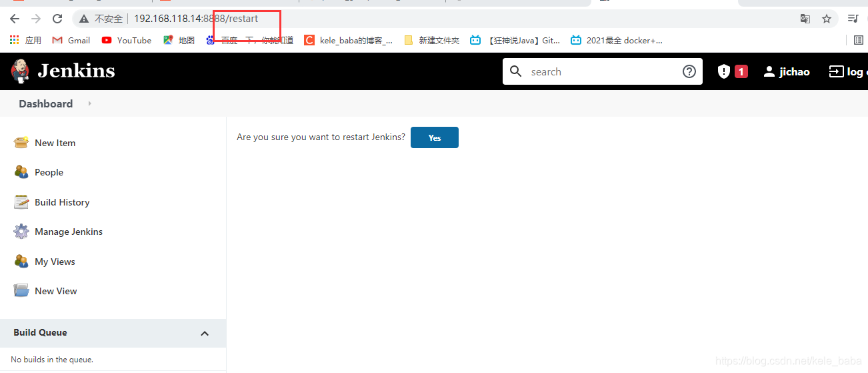
Task: Open the New View link
Action: (56, 291)
